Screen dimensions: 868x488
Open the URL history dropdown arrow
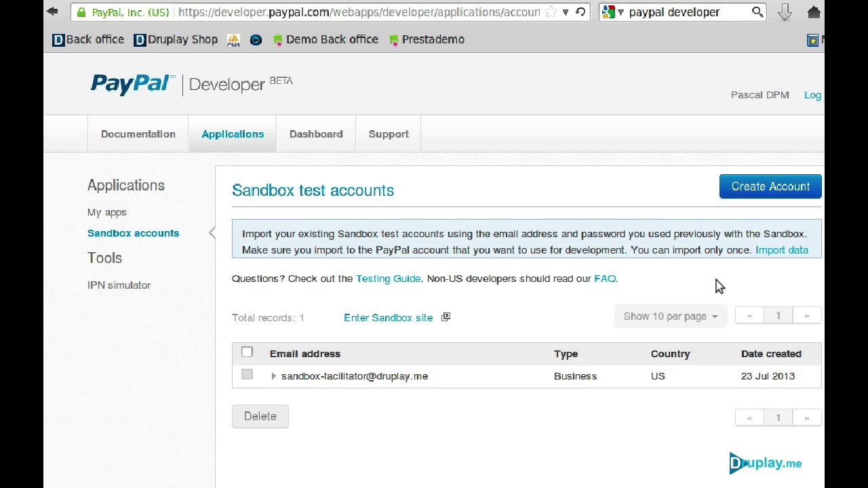tap(566, 12)
